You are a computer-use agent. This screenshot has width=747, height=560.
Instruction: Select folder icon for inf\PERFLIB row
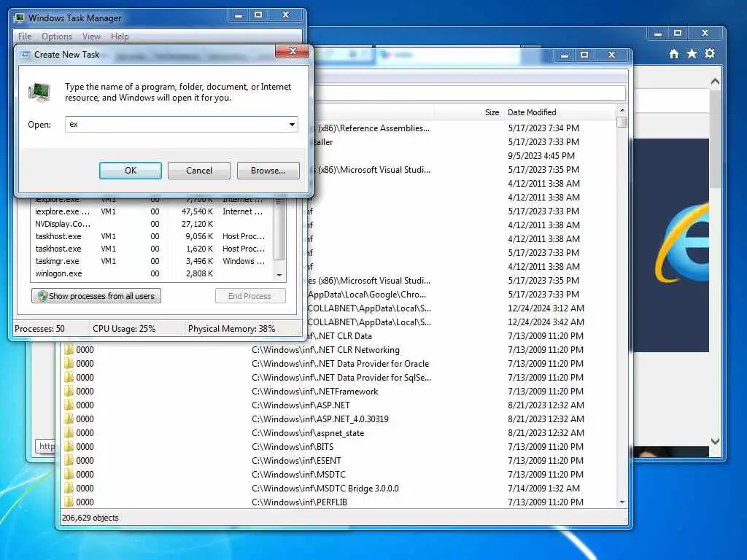pos(69,502)
